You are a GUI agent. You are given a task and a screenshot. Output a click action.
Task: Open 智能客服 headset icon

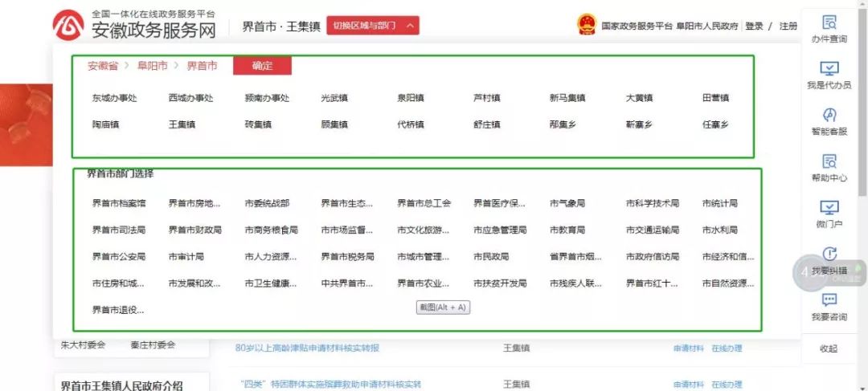coord(829,115)
